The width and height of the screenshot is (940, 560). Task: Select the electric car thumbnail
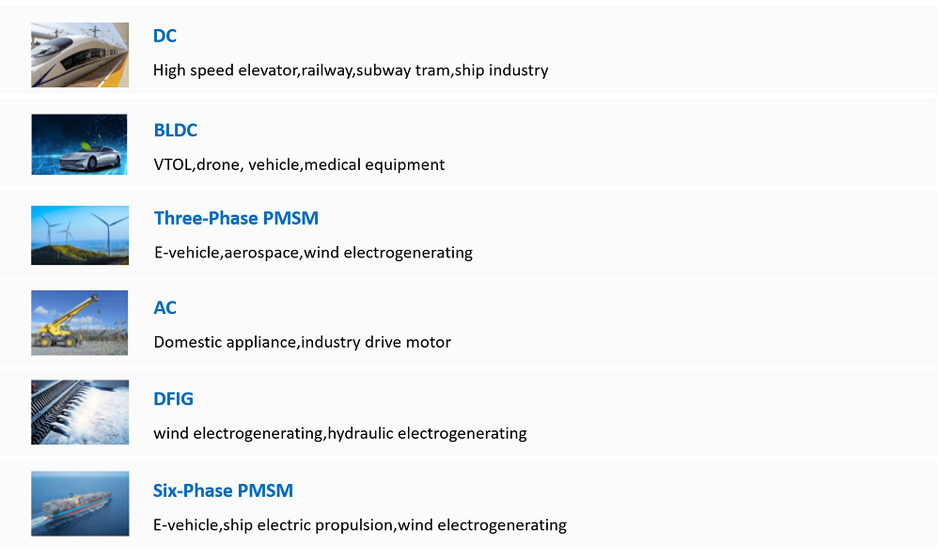tap(79, 145)
